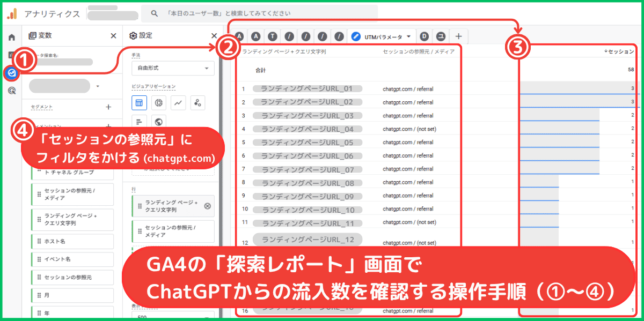The width and height of the screenshot is (644, 321).
Task: Click the 合計 total row label
Action: (x=260, y=70)
